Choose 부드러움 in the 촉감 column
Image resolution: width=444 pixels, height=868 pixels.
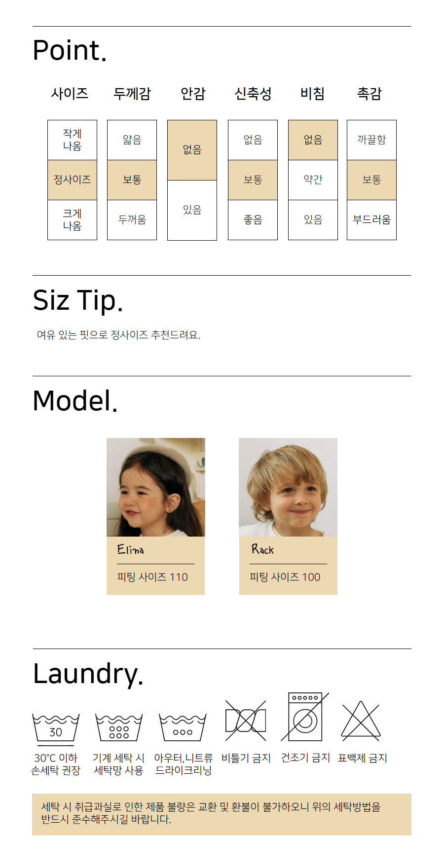point(371,220)
